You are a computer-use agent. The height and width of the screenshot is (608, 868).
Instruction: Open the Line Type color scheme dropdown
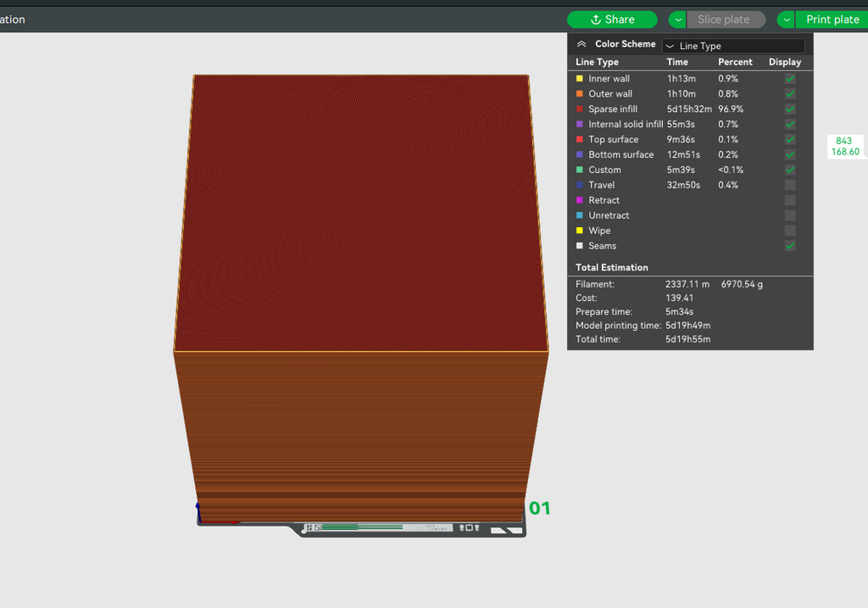733,46
